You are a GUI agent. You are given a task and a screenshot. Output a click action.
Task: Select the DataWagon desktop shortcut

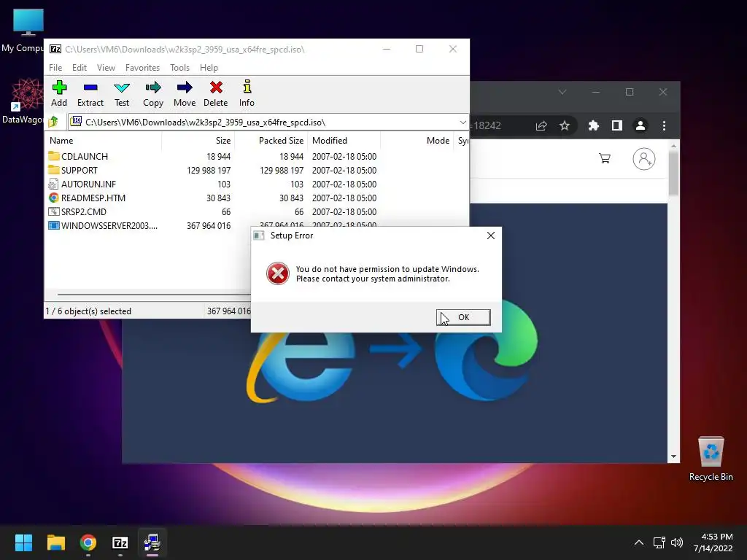(23, 101)
